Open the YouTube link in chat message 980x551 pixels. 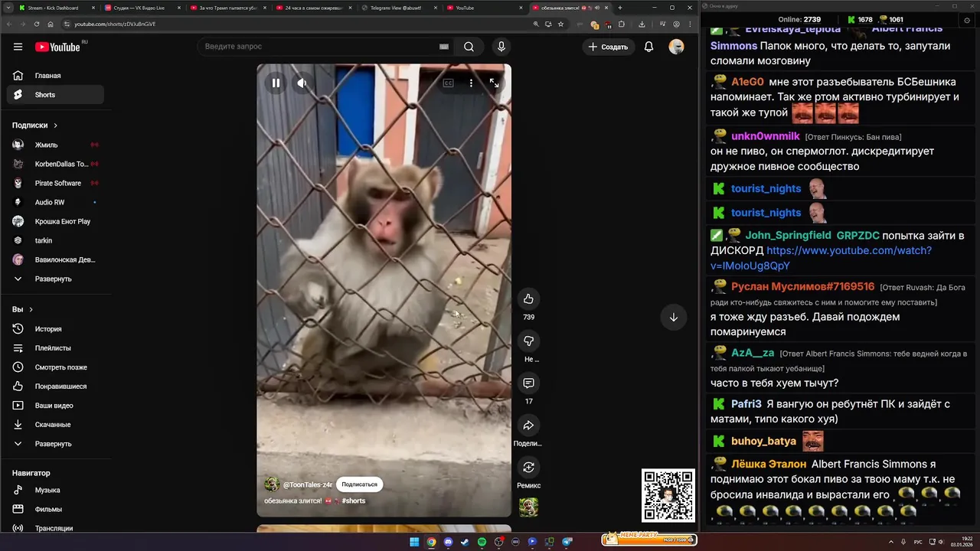(822, 258)
